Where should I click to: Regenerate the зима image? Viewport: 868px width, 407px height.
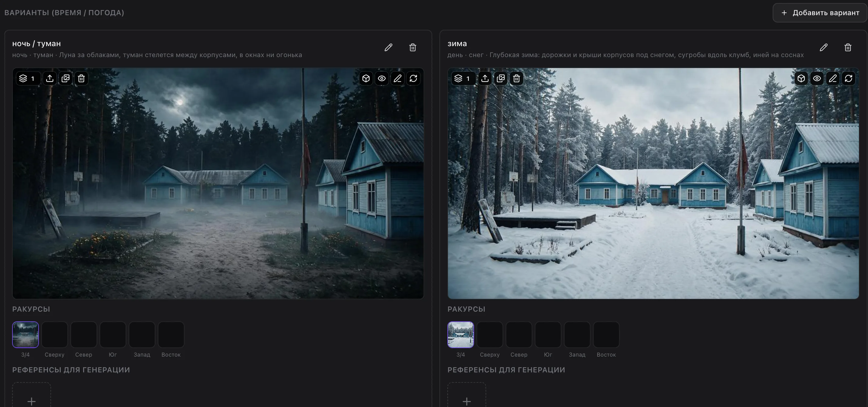tap(849, 79)
